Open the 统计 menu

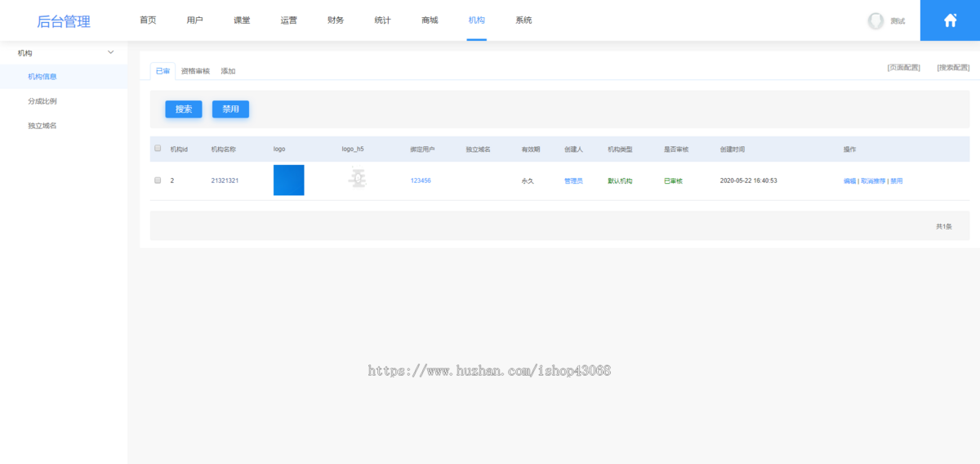click(382, 20)
